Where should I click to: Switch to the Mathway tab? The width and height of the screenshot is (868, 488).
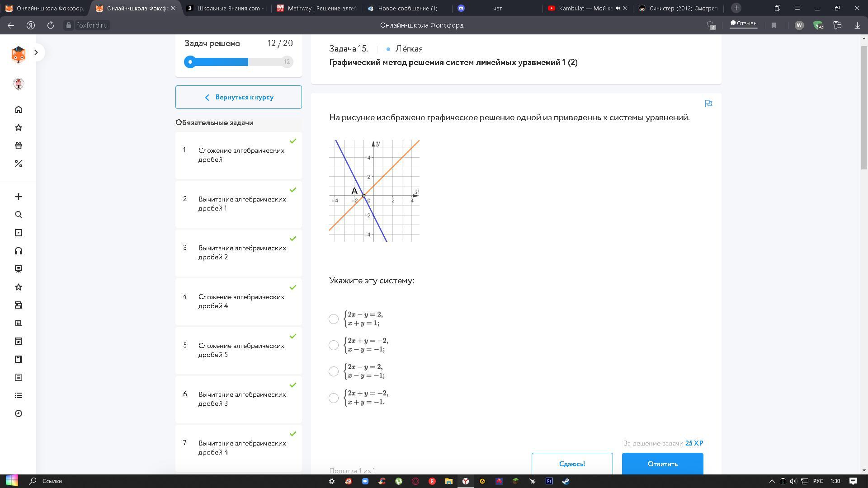[316, 8]
